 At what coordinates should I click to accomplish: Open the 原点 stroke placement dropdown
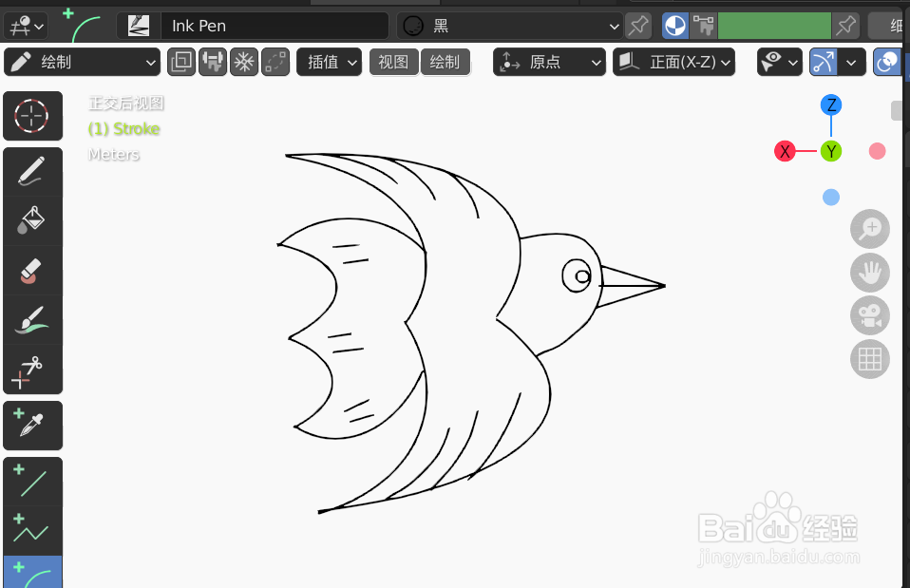[x=549, y=62]
